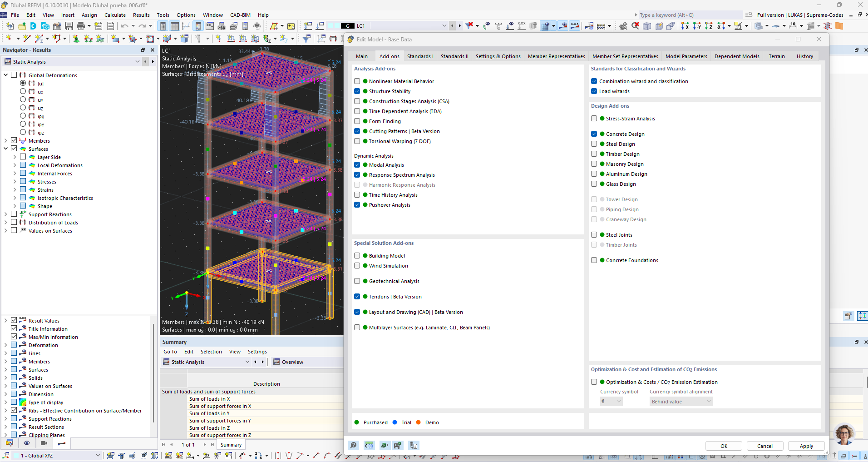
Task: Click the delete filter red X funnel icon
Action: point(470,26)
